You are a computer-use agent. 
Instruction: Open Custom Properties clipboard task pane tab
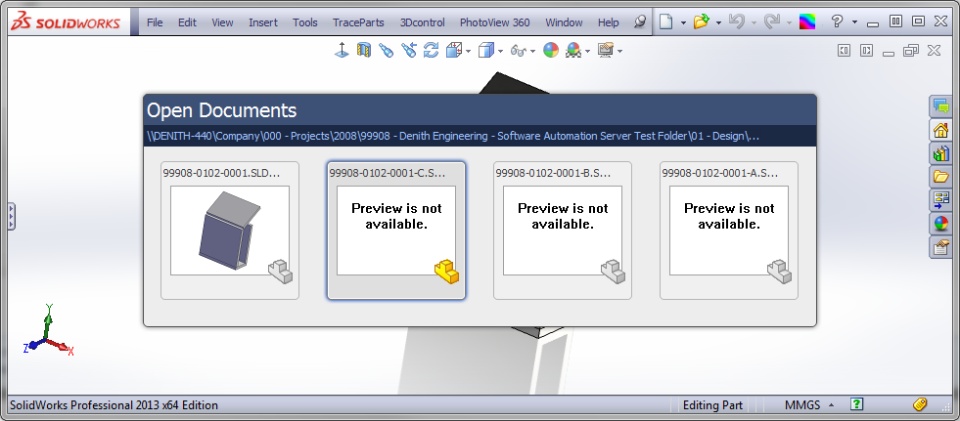coord(941,247)
